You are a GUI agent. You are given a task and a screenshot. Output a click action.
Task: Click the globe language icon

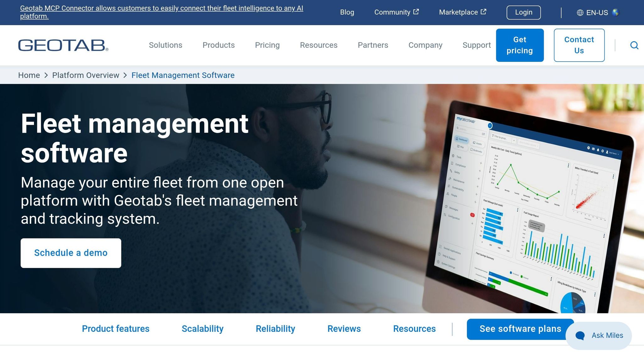pyautogui.click(x=580, y=13)
